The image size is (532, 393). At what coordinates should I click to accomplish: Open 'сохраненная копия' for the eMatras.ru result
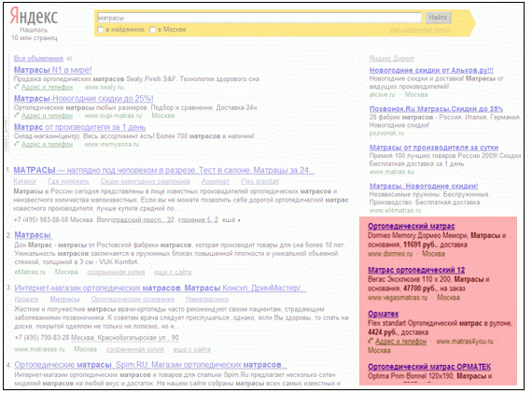click(x=116, y=273)
